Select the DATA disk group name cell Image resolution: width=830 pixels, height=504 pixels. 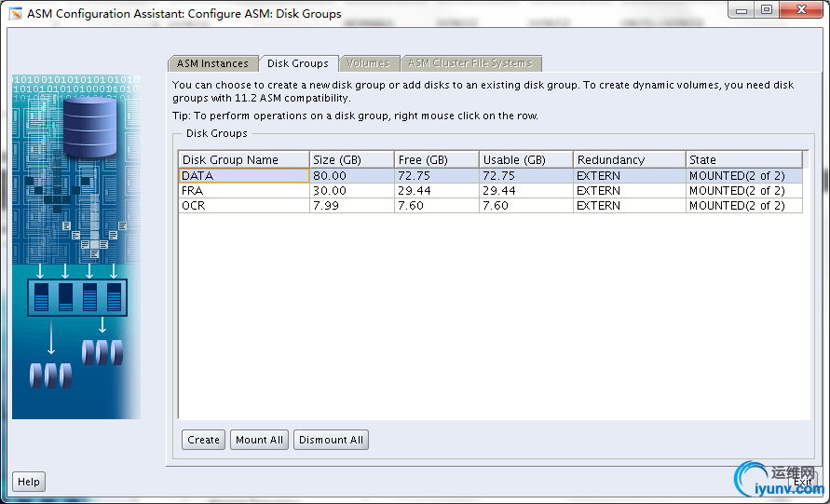pyautogui.click(x=244, y=176)
